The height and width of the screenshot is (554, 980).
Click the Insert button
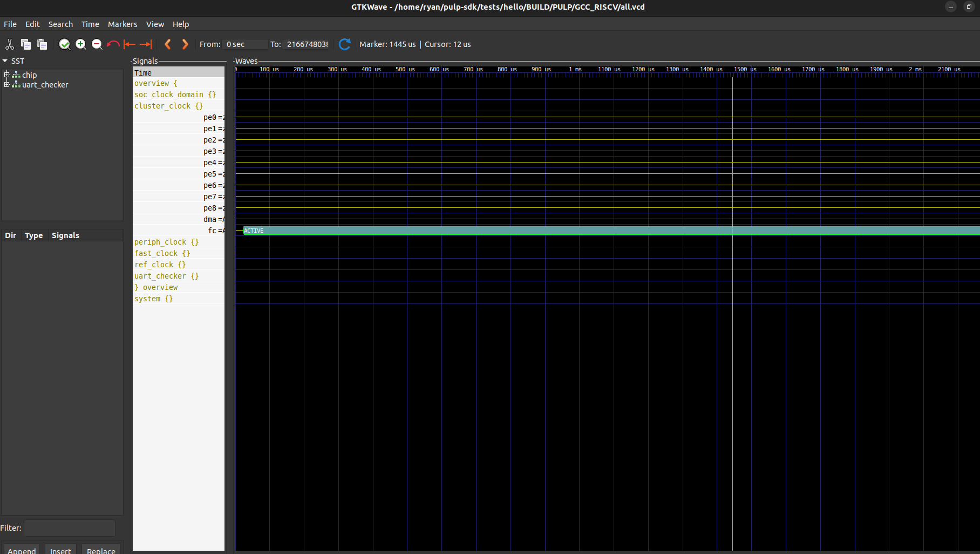pos(60,550)
